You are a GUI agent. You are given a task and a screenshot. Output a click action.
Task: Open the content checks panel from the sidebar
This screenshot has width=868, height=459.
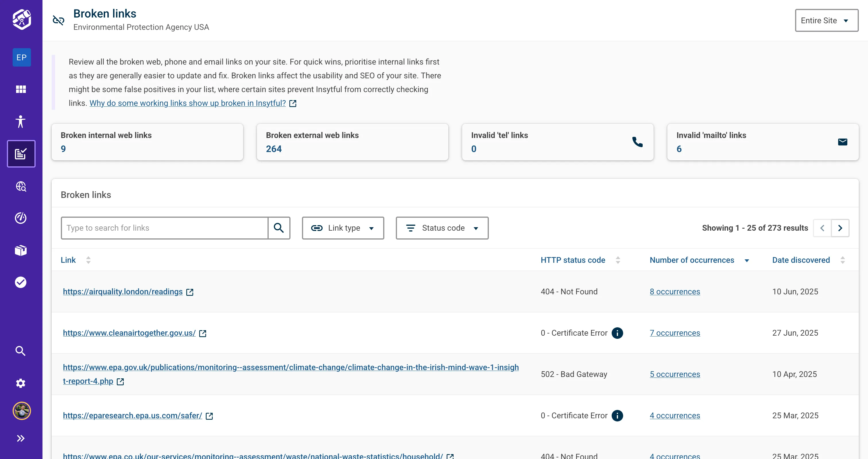21,153
